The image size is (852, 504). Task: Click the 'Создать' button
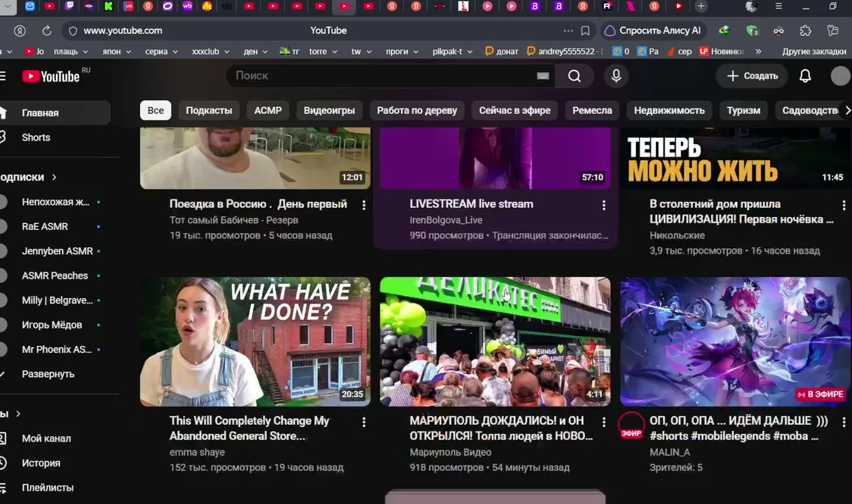coord(752,76)
